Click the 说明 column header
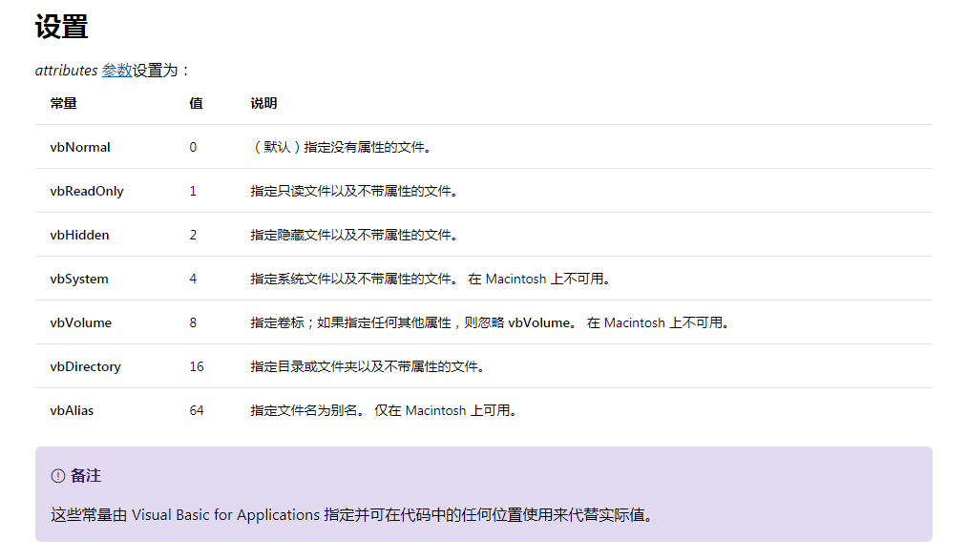The image size is (967, 560). click(x=264, y=103)
